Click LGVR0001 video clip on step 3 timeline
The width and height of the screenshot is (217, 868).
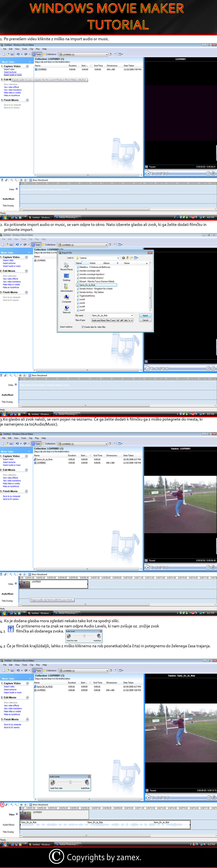[54, 584]
